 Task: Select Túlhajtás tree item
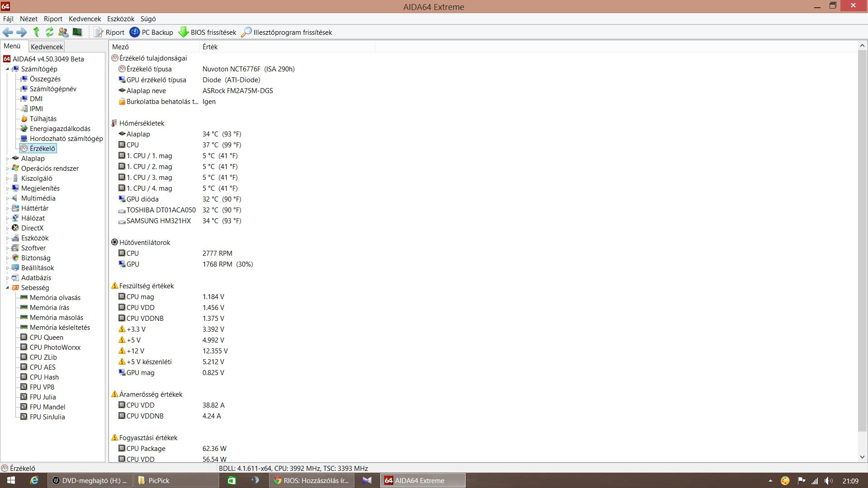[x=43, y=119]
